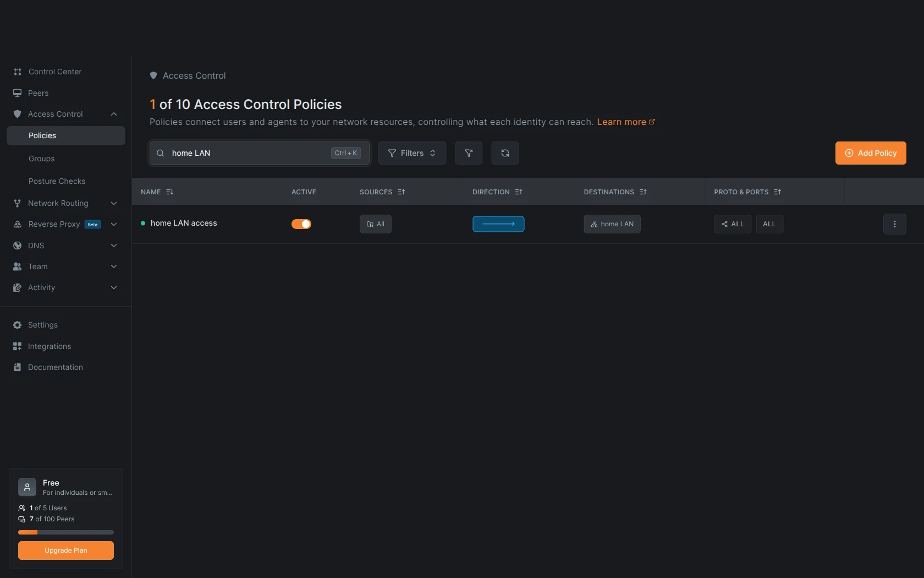The height and width of the screenshot is (578, 924).
Task: Click the Reverse Proxy icon
Action: point(18,224)
